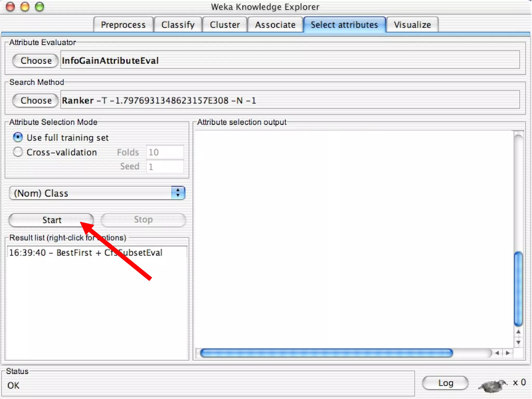Open the Log button
This screenshot has height=399, width=532.
point(445,383)
